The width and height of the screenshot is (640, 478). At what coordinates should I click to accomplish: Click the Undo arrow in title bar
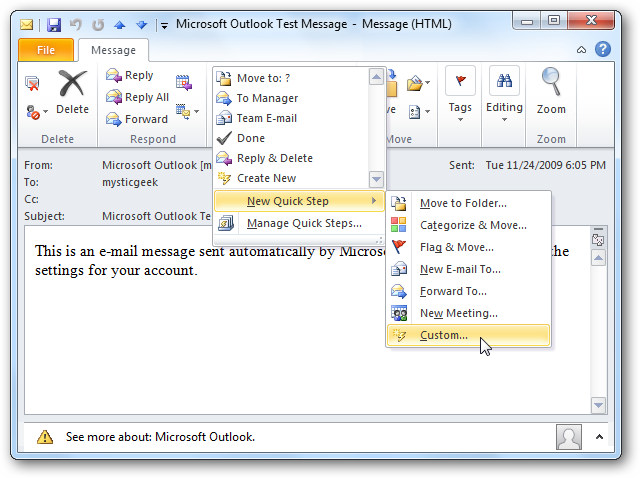click(76, 25)
